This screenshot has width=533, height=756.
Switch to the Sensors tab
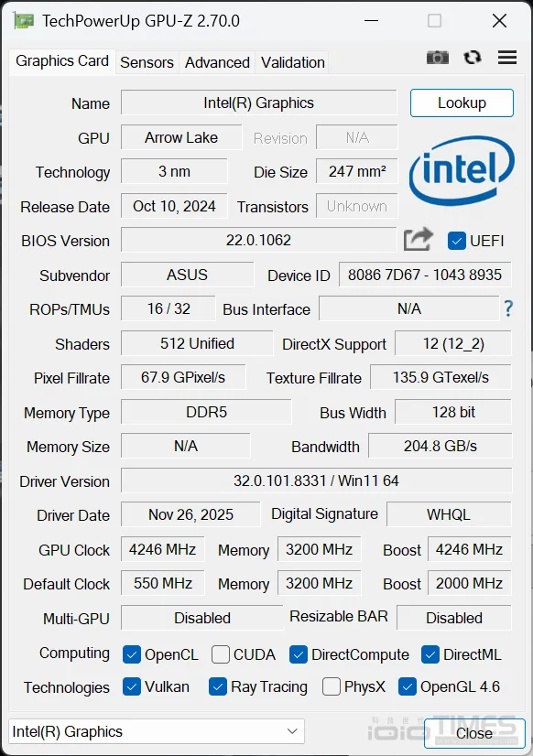[x=147, y=62]
